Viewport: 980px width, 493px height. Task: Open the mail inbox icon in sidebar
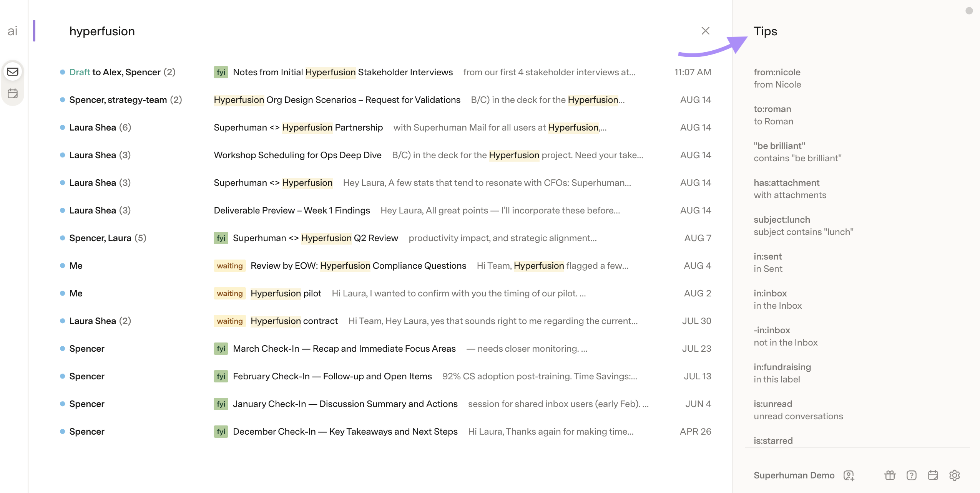pyautogui.click(x=13, y=72)
